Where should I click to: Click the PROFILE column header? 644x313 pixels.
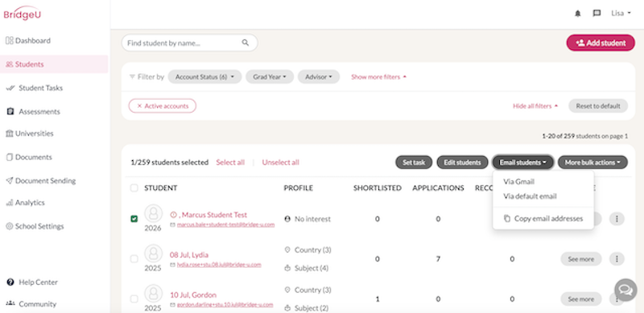coord(298,188)
